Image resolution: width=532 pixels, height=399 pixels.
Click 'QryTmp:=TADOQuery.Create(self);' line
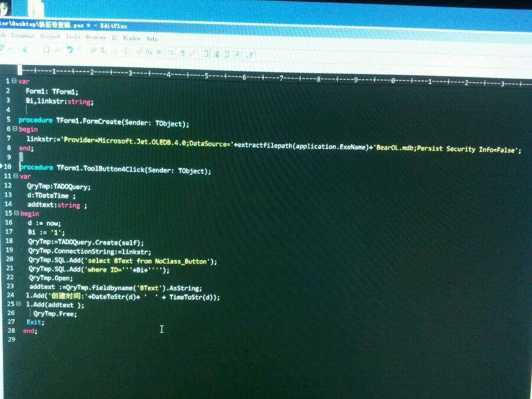(x=86, y=242)
